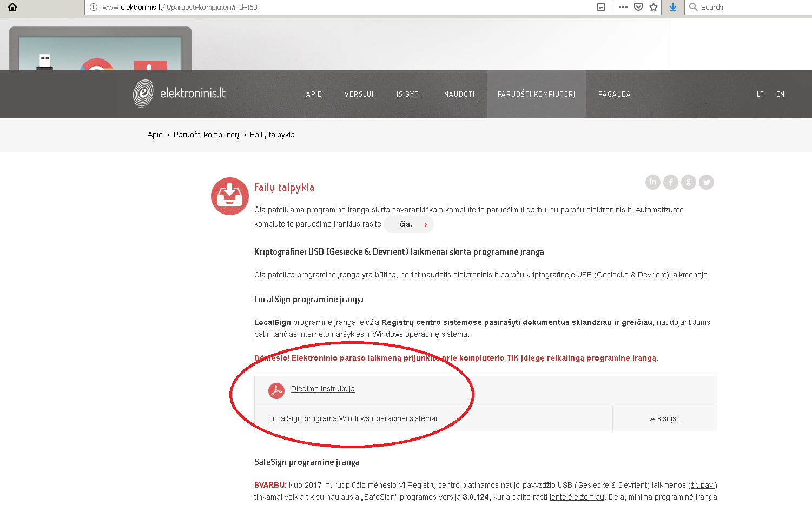Screen dimensions: 812x505
Task: Click the 'SafeSign programinė įranga' heading
Action: (307, 462)
